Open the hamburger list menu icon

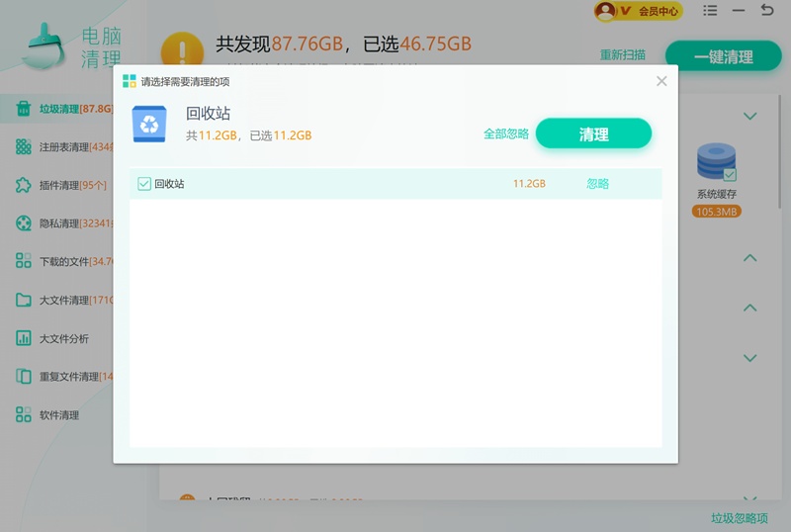(710, 10)
